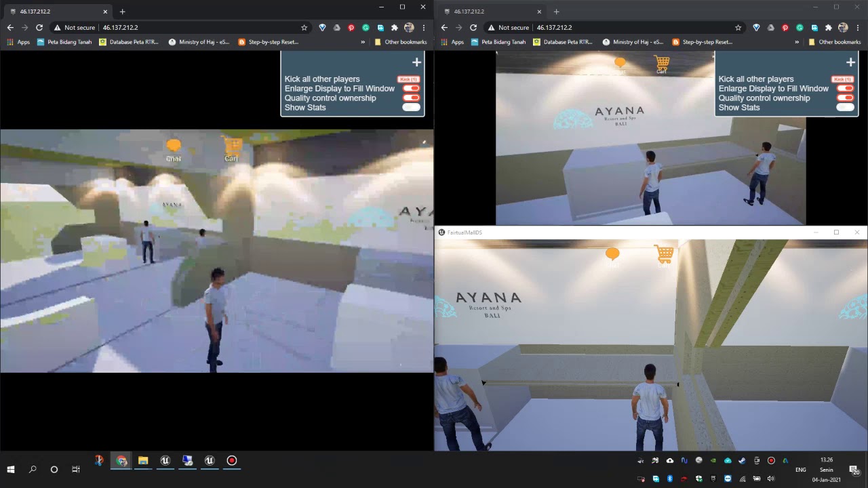Image resolution: width=868 pixels, height=488 pixels.
Task: Open the volume control in system tray
Action: tap(771, 479)
